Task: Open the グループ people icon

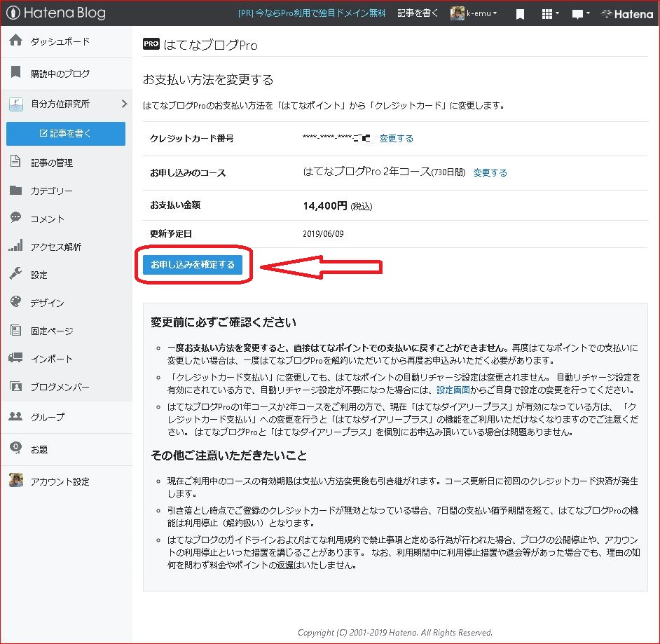Action: click(x=15, y=416)
